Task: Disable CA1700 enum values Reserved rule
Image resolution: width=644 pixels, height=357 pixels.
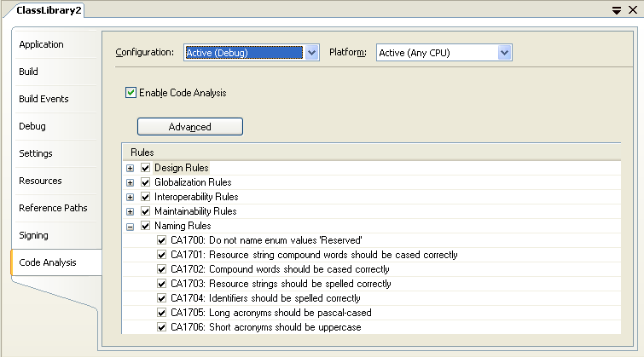Action: [162, 240]
